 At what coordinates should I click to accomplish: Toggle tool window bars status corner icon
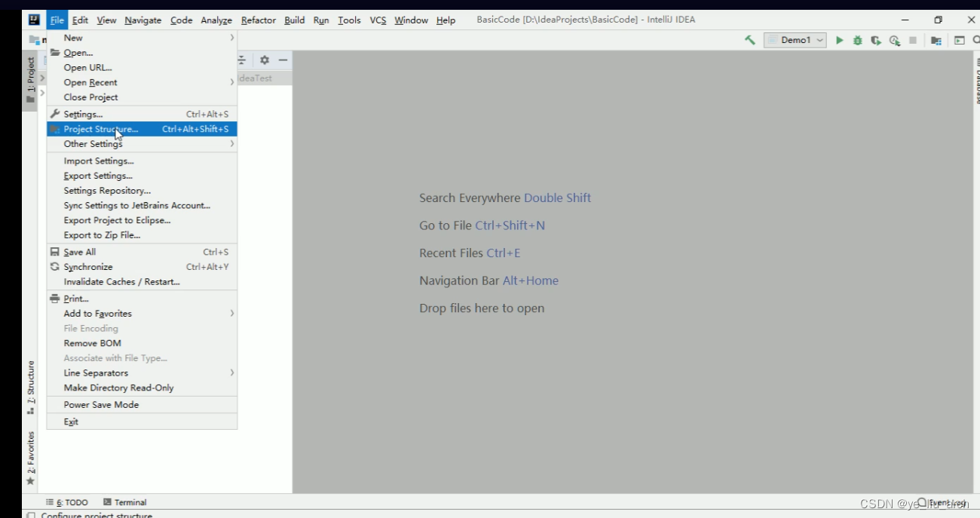tap(31, 516)
